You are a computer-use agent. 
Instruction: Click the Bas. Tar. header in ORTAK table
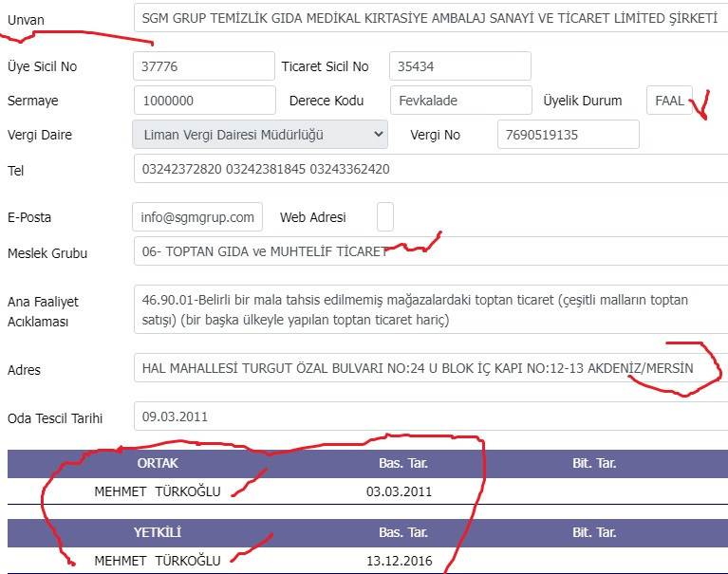click(403, 463)
